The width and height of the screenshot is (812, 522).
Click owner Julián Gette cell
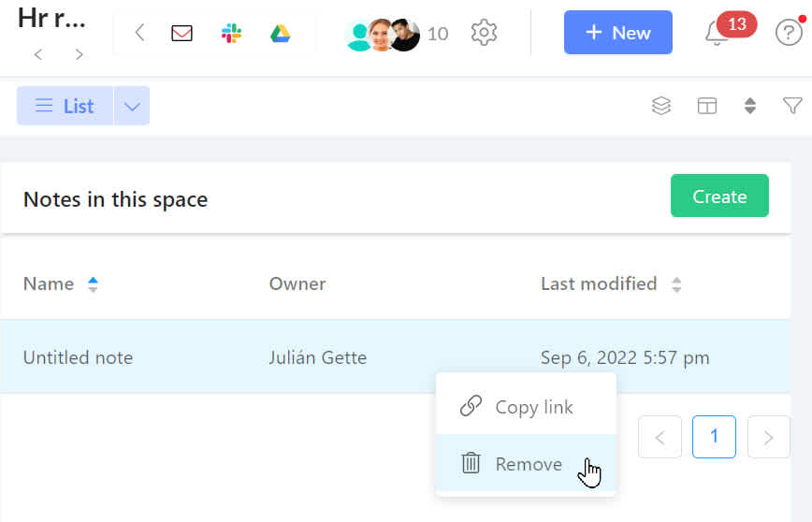317,357
